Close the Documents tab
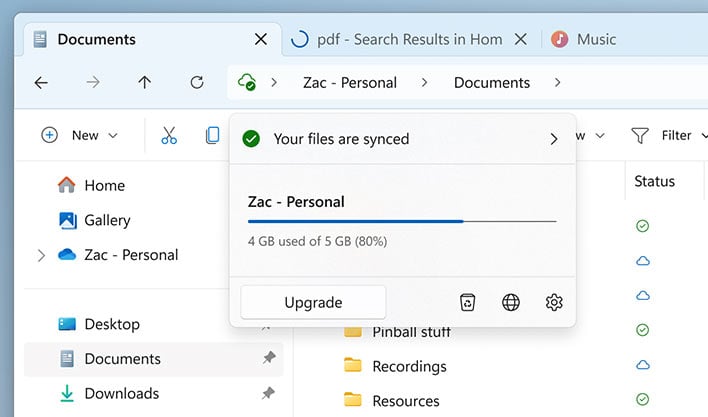The width and height of the screenshot is (708, 417). (261, 39)
